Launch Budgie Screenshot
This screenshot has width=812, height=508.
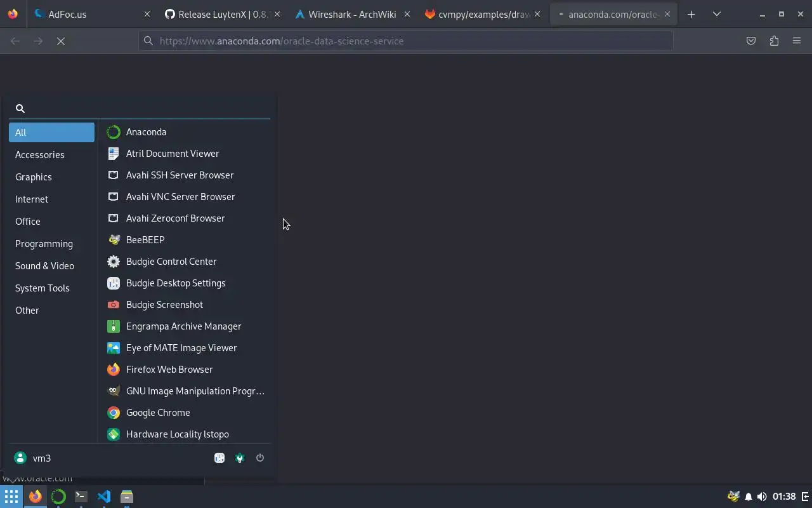[185, 305]
